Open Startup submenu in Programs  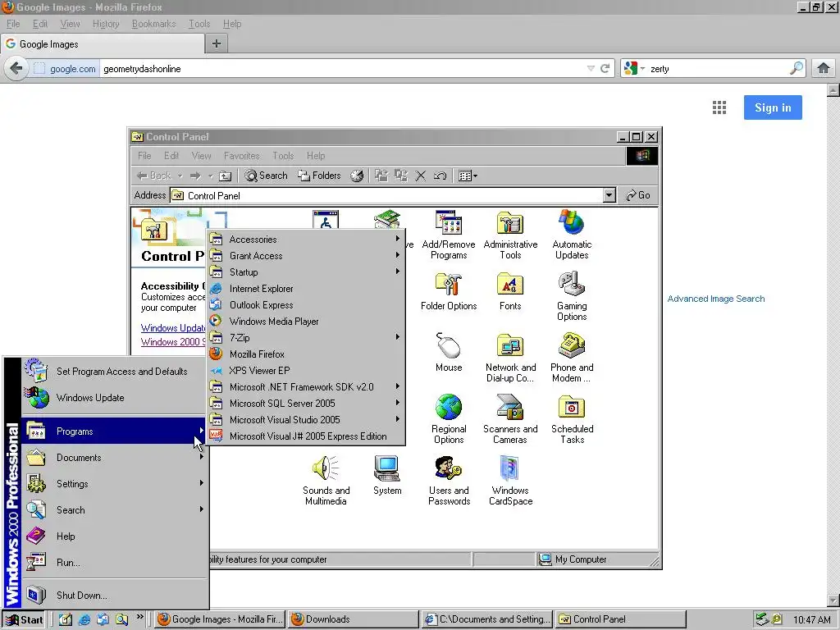tap(305, 272)
